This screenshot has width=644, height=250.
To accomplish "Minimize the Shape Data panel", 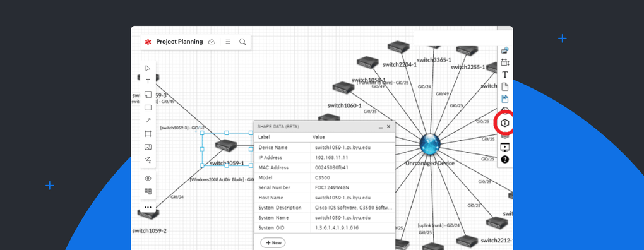I will tap(380, 127).
